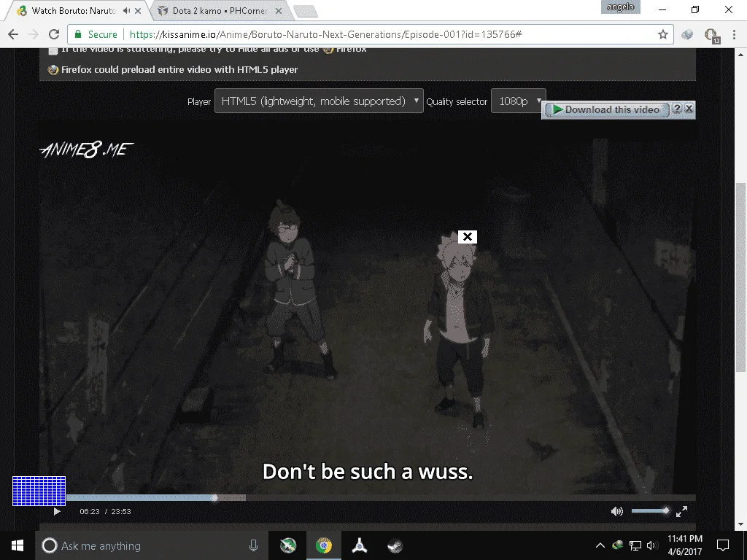The width and height of the screenshot is (747, 560).
Task: Open a new tab
Action: (x=306, y=12)
